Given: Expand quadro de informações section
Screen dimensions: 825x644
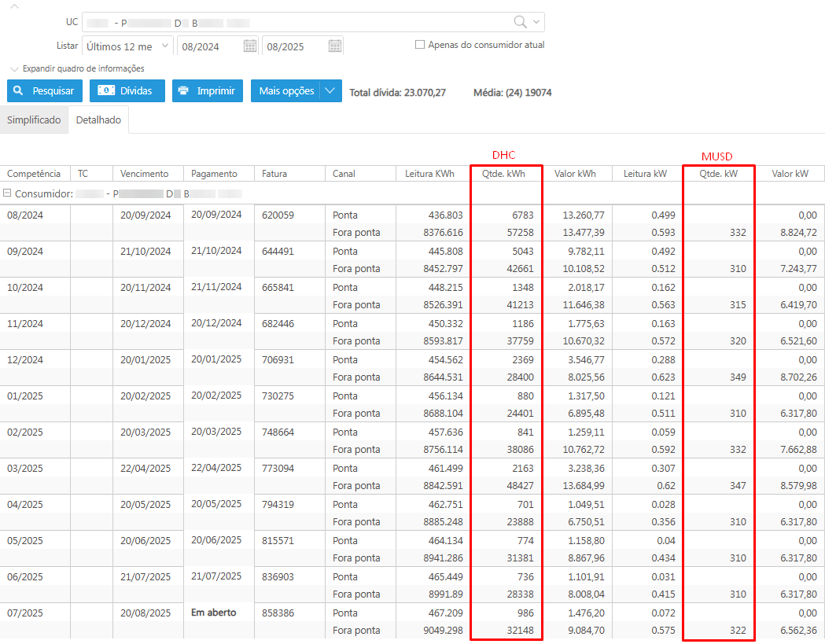Looking at the screenshot, I should tap(77, 68).
